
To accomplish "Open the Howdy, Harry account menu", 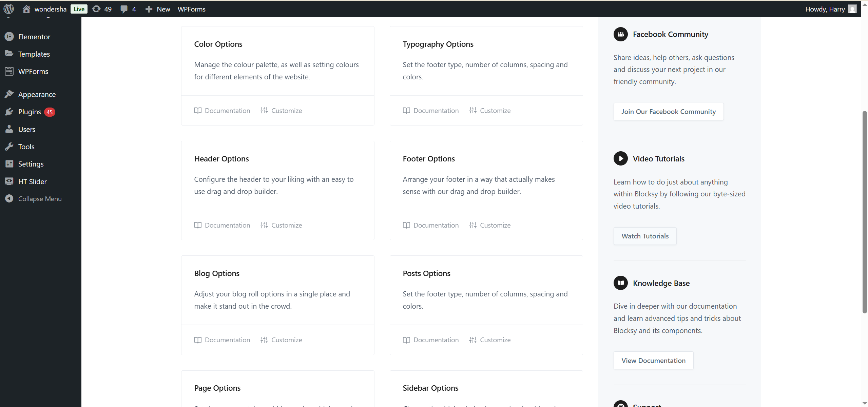I will pyautogui.click(x=825, y=9).
